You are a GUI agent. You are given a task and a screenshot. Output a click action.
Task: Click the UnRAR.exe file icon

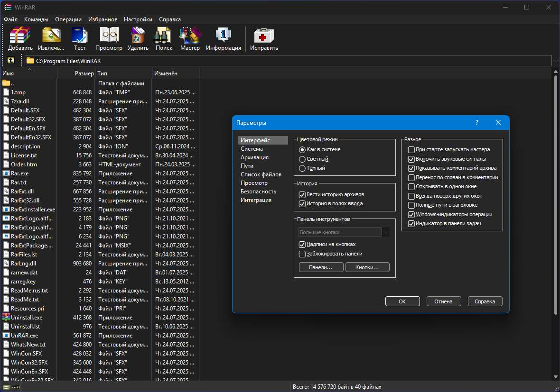point(6,335)
